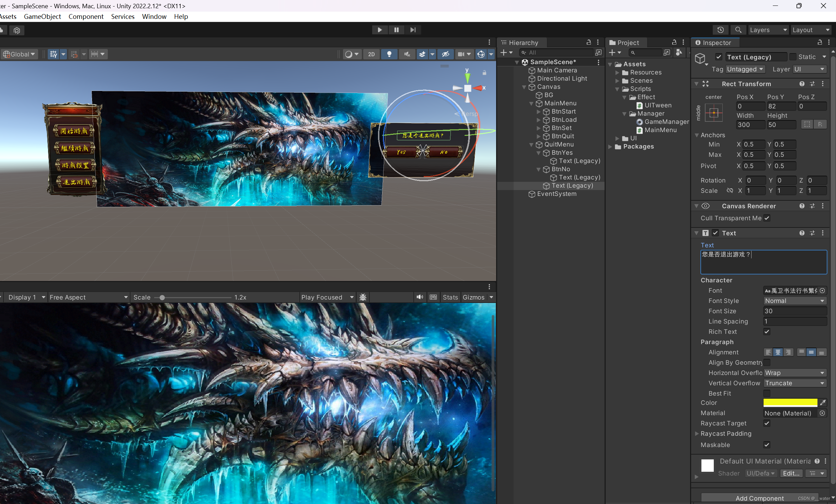Enable the Static checkbox
This screenshot has width=836, height=504.
(x=793, y=57)
